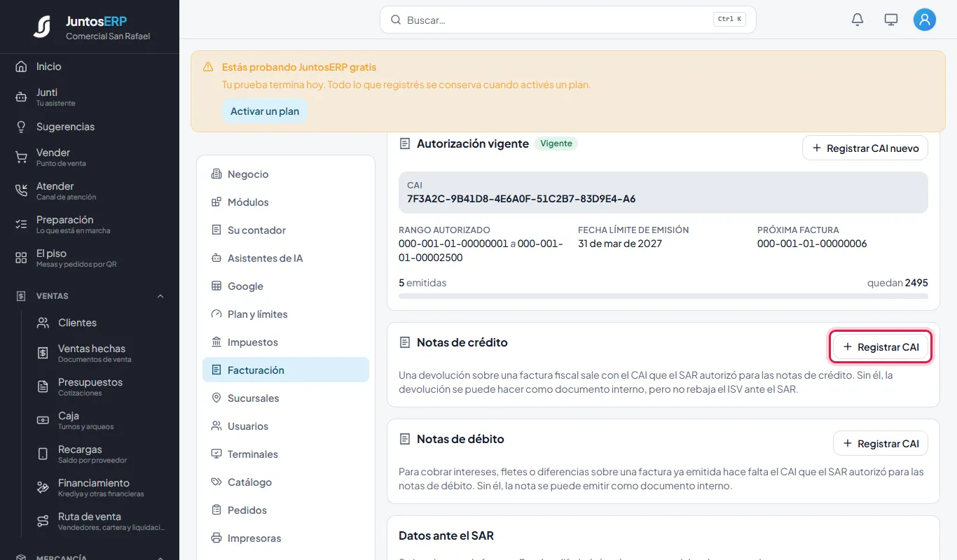
Task: Click the Ventas hechas receipt icon
Action: coord(43,353)
